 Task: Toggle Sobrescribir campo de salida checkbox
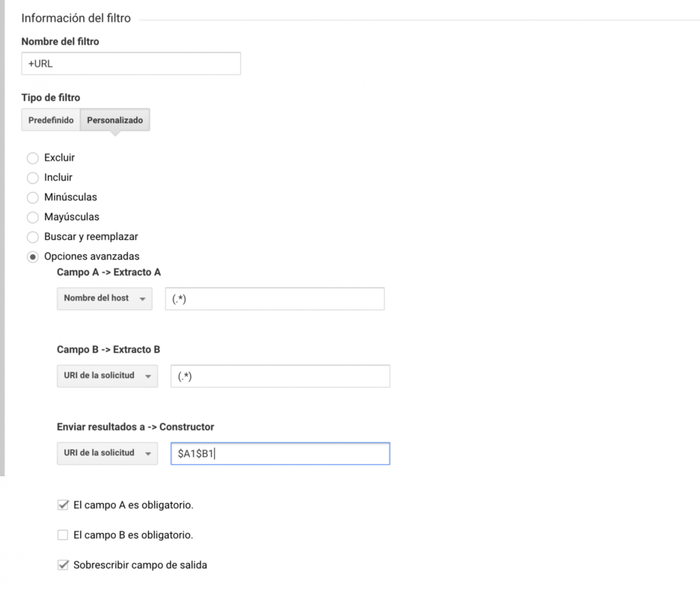[63, 565]
